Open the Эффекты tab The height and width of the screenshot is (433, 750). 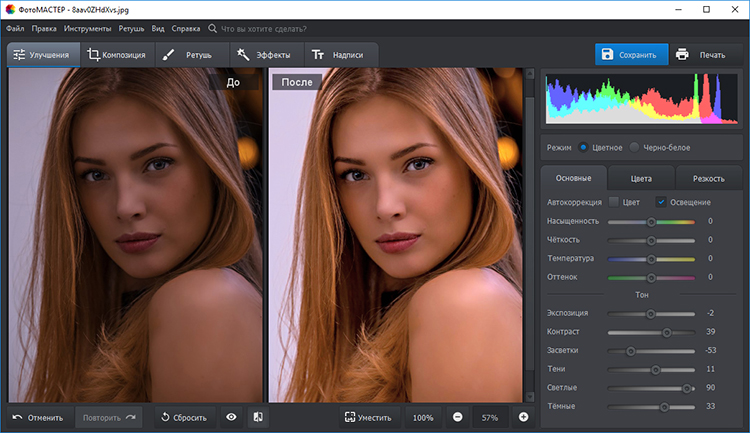click(265, 55)
